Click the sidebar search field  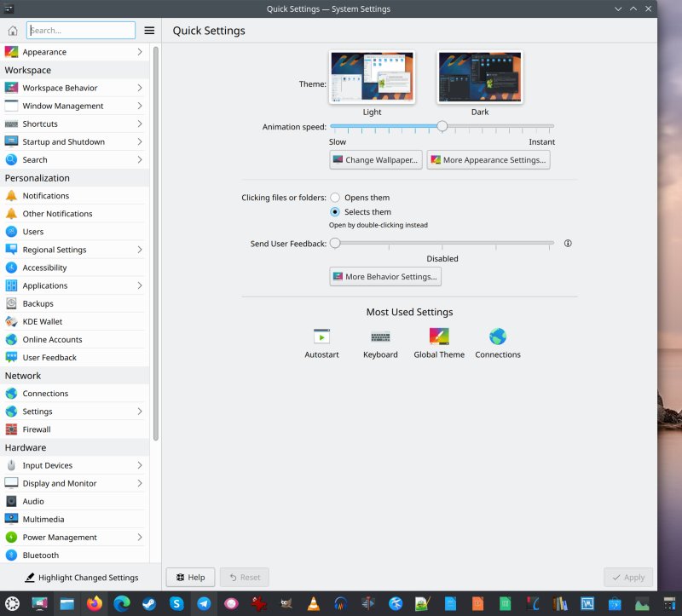coord(81,30)
